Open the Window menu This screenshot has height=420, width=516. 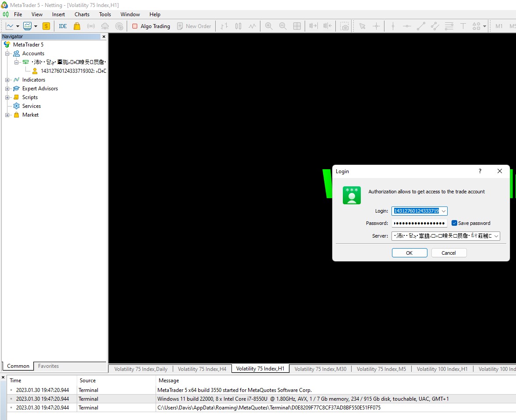pyautogui.click(x=130, y=14)
